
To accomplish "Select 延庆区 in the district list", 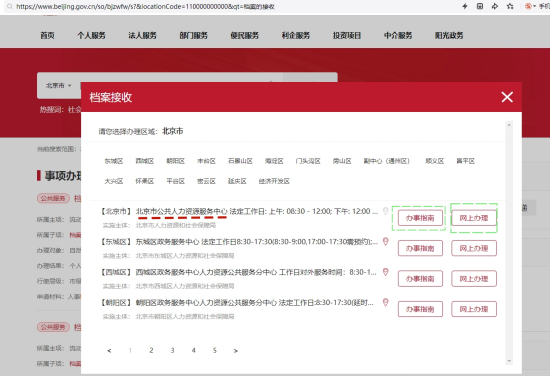I will (237, 181).
